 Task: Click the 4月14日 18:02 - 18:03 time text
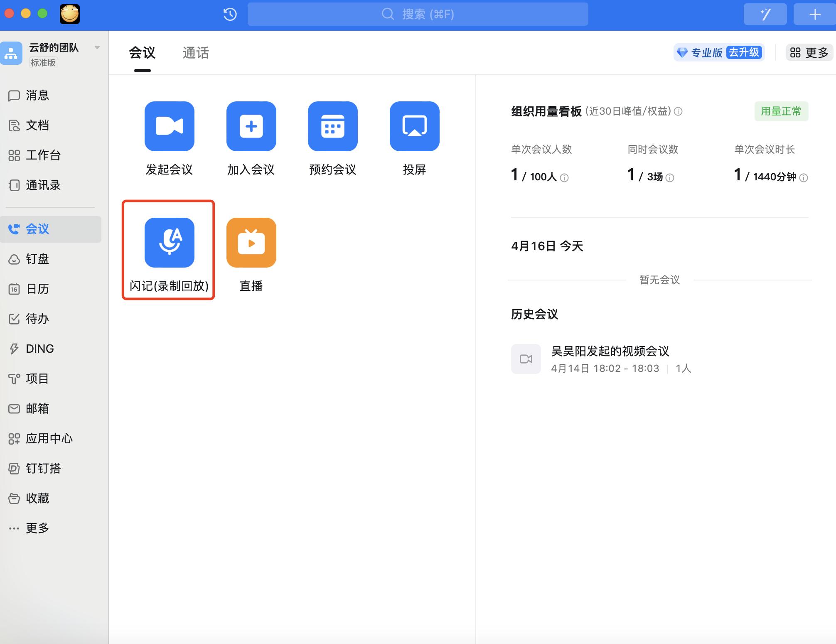[x=605, y=369]
